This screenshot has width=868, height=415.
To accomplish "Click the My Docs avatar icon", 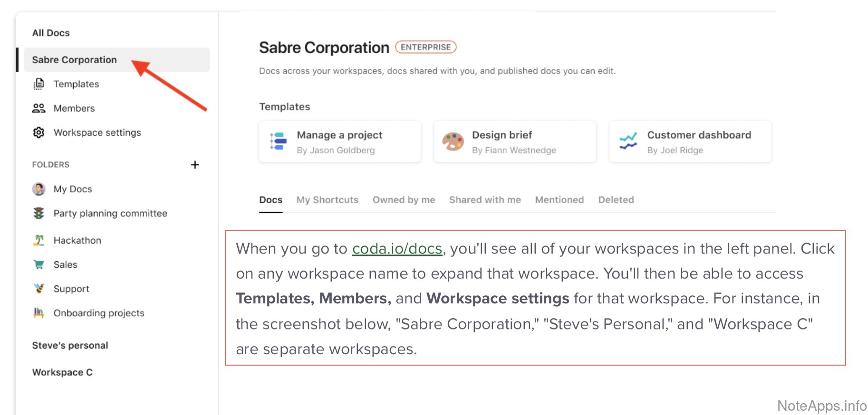I will pos(39,189).
